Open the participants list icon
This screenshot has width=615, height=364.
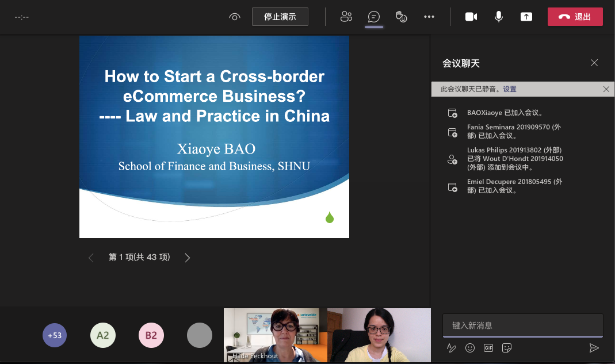pos(346,17)
